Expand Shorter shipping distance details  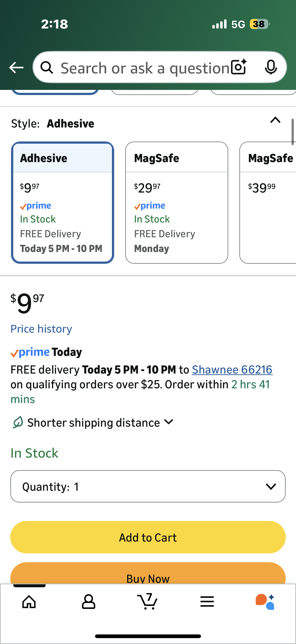(x=169, y=422)
